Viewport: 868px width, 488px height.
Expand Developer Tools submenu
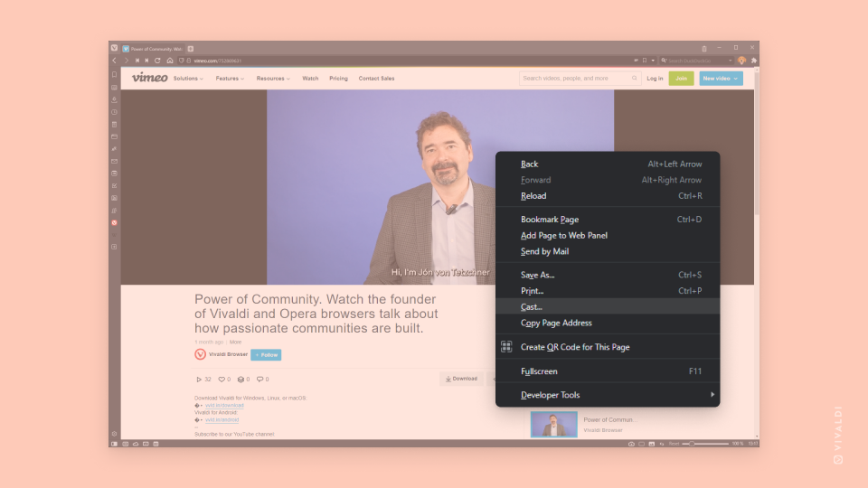point(608,395)
